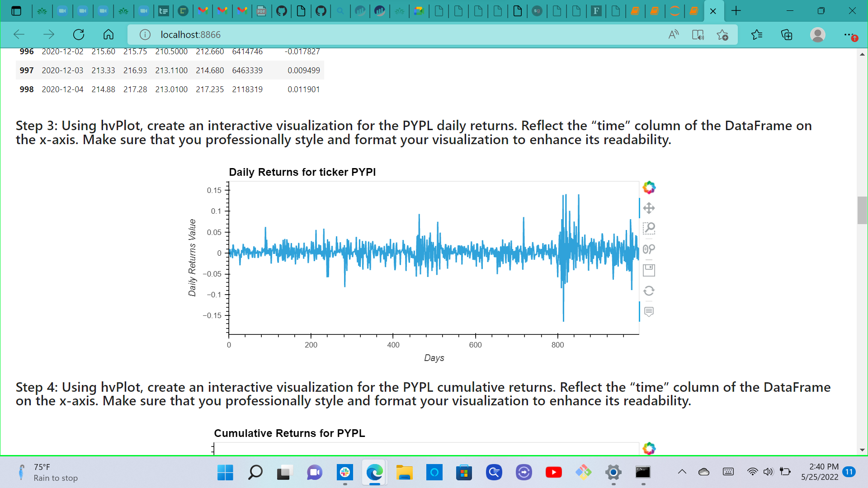The height and width of the screenshot is (488, 868).
Task: Click the save icon on the Bokeh toolbar
Action: (649, 270)
